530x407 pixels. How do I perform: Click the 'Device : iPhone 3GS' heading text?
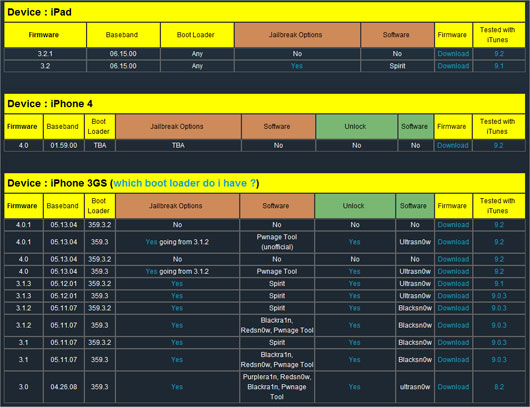(x=57, y=183)
